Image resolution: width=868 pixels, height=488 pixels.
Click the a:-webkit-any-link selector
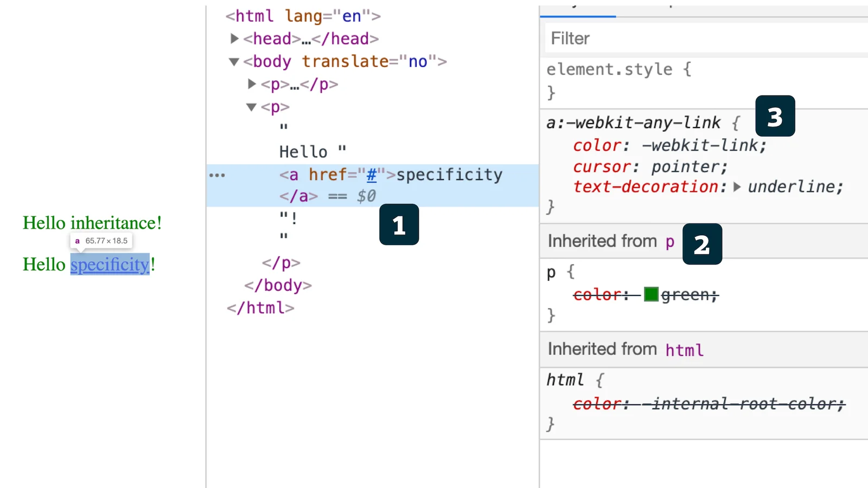pyautogui.click(x=633, y=123)
